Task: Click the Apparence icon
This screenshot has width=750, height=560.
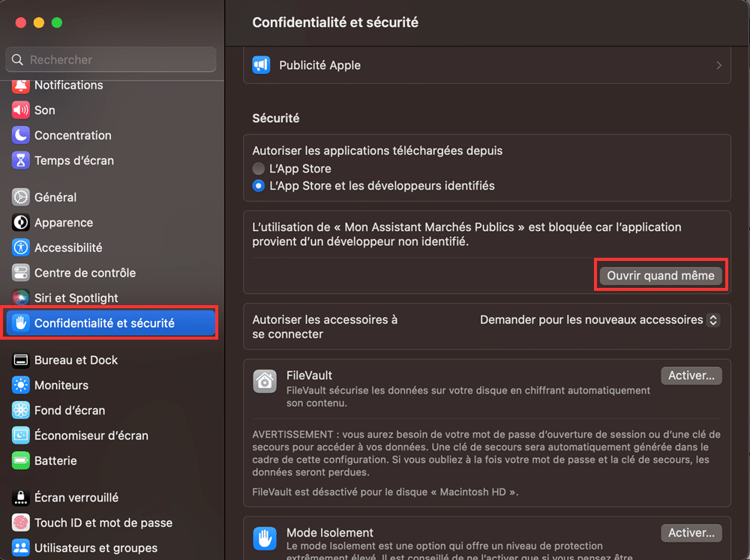Action: click(x=20, y=223)
